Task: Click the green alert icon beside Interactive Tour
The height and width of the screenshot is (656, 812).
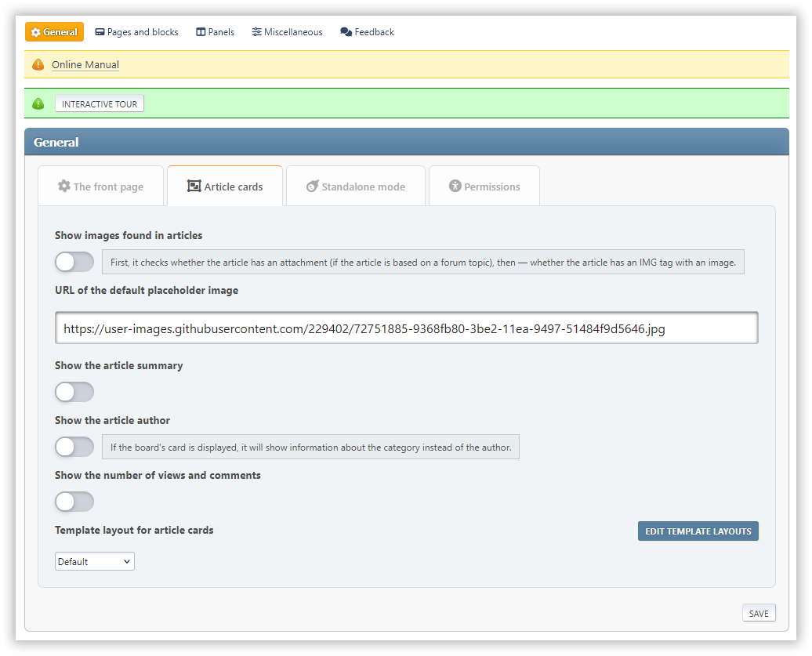Action: (x=38, y=104)
